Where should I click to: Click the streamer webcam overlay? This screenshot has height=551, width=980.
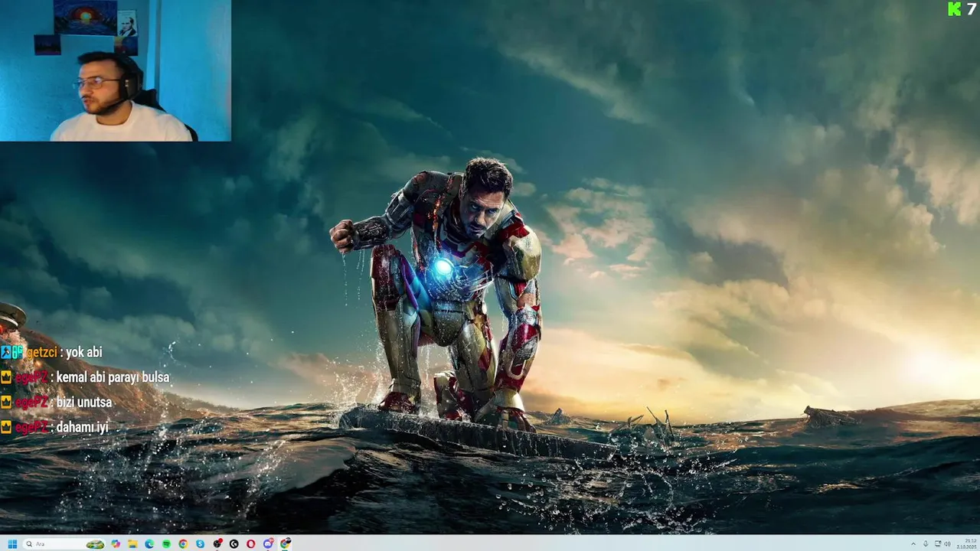(115, 70)
